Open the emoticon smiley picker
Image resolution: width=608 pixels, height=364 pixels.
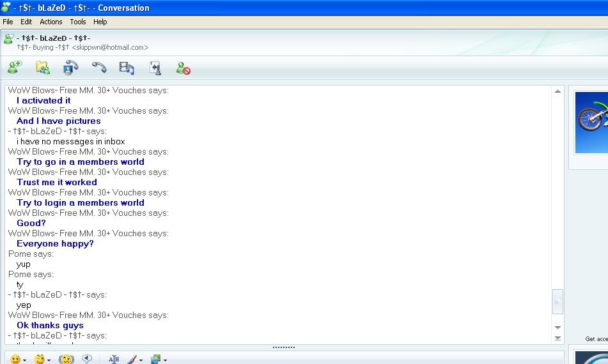tap(15, 360)
